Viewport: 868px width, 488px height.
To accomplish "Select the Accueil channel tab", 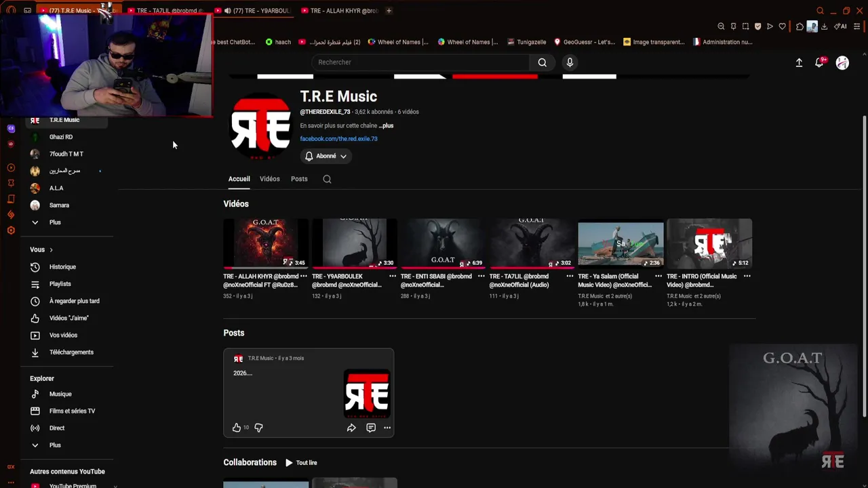I will tap(239, 179).
